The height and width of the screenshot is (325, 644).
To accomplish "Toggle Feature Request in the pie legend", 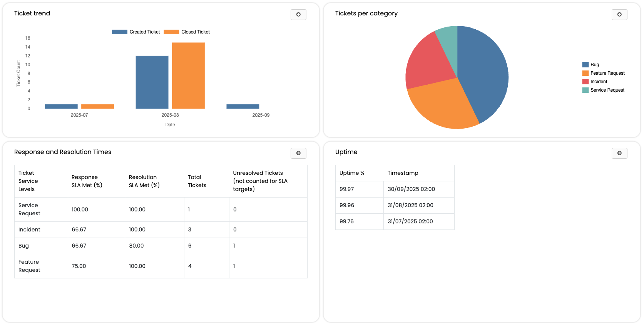I will pyautogui.click(x=603, y=73).
